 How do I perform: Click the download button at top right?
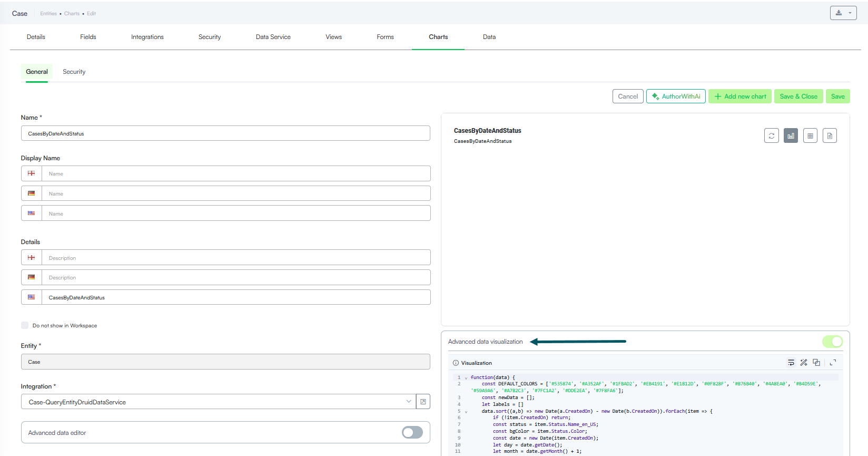pyautogui.click(x=843, y=13)
